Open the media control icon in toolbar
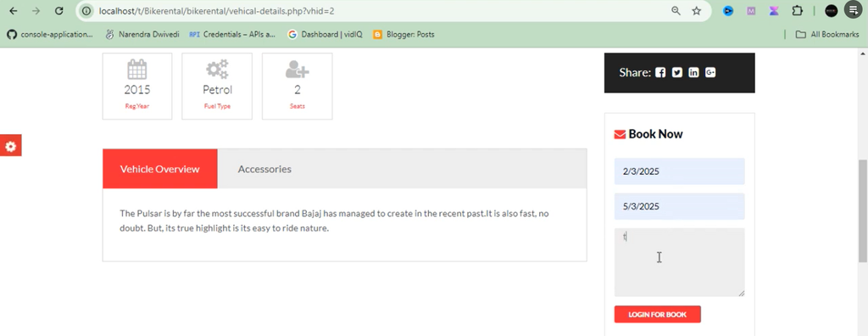 click(853, 9)
